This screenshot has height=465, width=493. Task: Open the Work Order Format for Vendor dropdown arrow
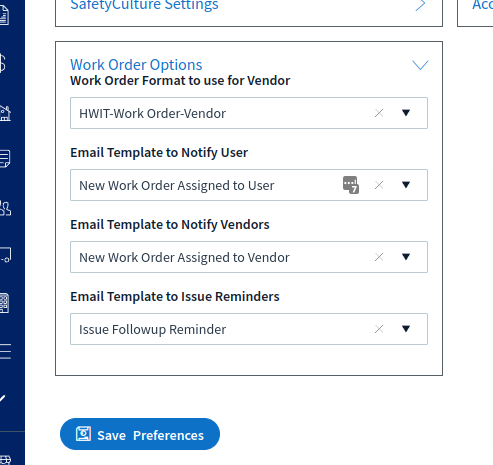click(406, 113)
